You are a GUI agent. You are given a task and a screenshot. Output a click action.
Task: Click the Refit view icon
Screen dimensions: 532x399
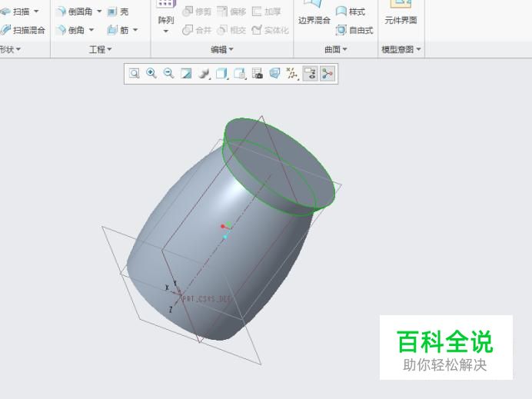tap(135, 73)
